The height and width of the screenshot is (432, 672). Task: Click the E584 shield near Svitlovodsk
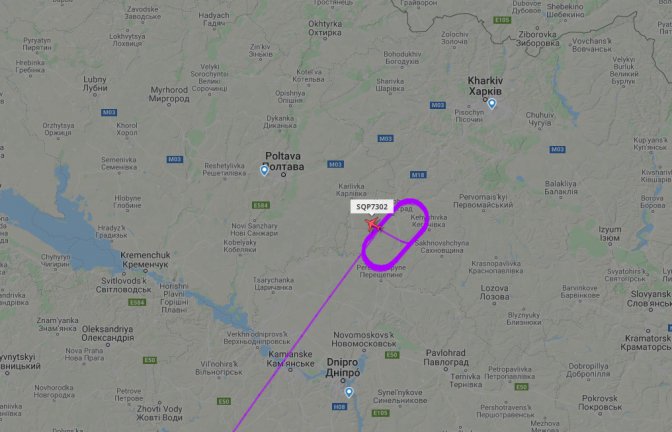(137, 303)
